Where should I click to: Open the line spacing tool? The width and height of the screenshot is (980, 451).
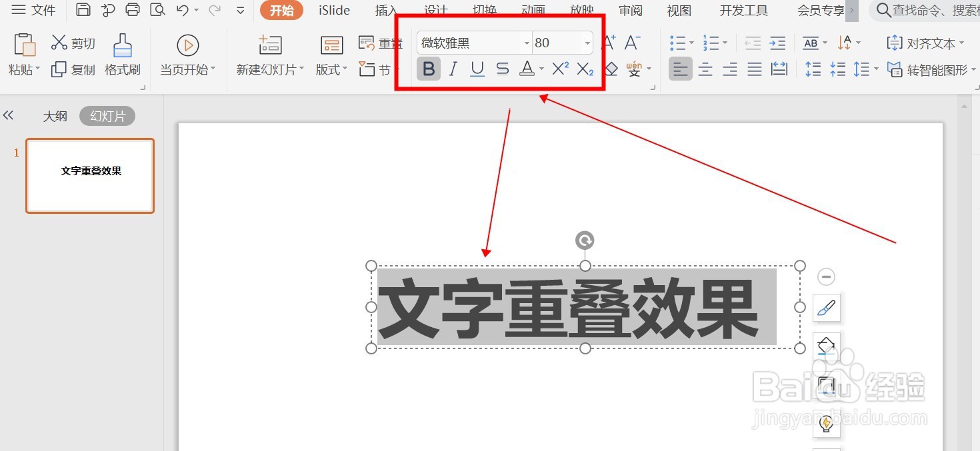[x=862, y=69]
